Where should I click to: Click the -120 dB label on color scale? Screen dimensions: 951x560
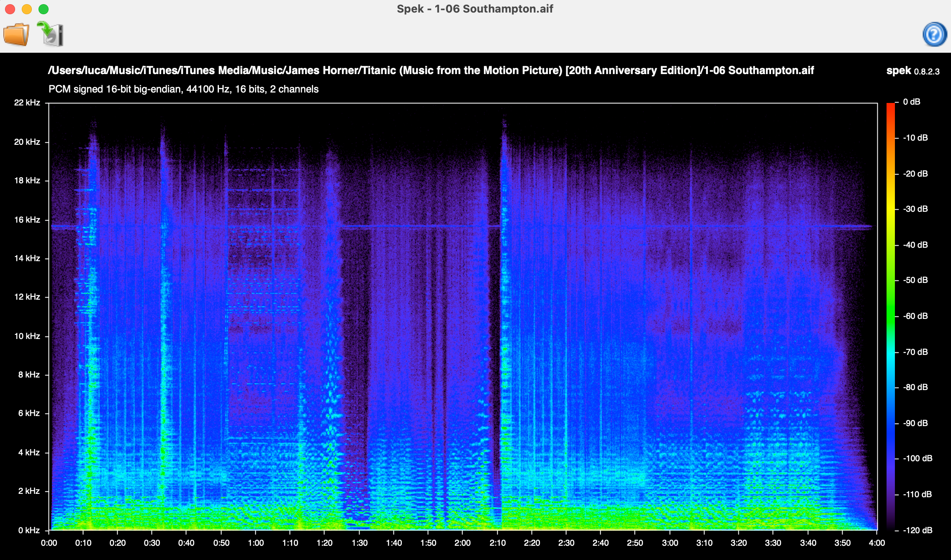click(917, 530)
